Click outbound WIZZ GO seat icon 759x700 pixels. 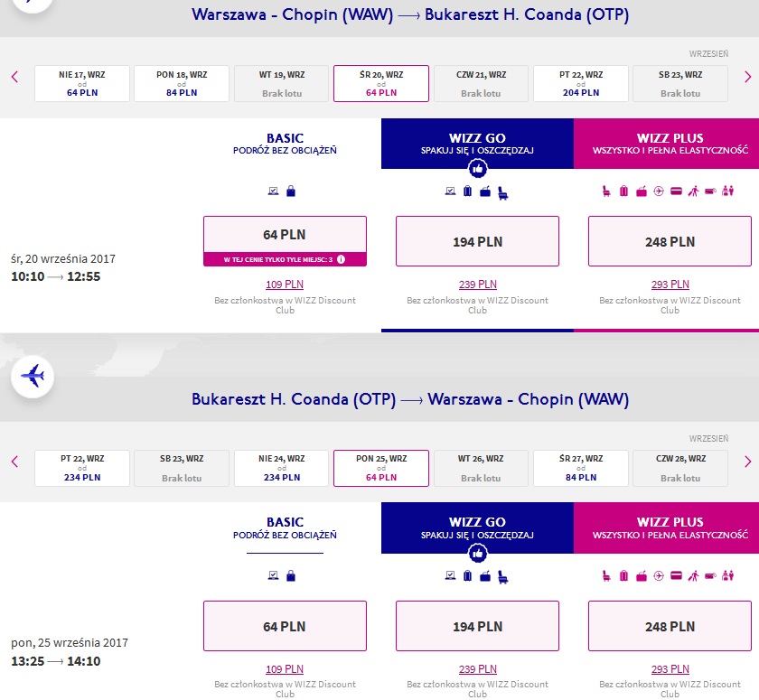(x=503, y=192)
